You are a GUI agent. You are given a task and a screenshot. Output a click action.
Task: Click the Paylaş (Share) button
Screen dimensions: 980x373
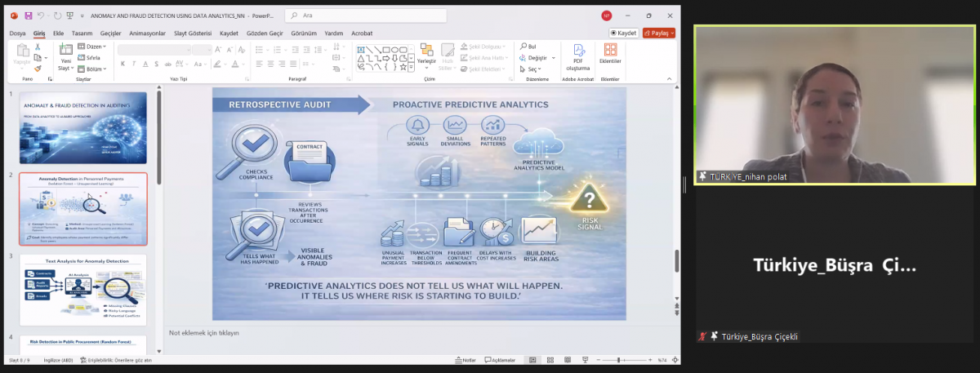click(x=658, y=33)
